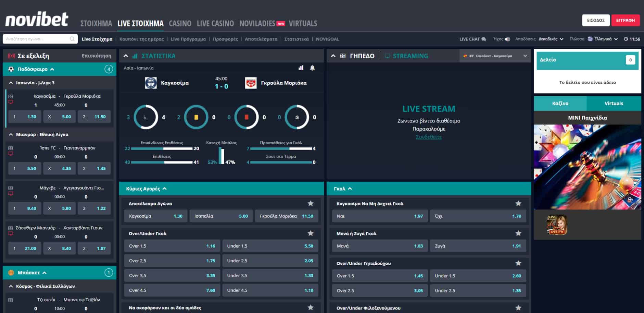The image size is (644, 313).
Task: Click the basketball icon beside Μπάσκετ
Action: pos(11,273)
